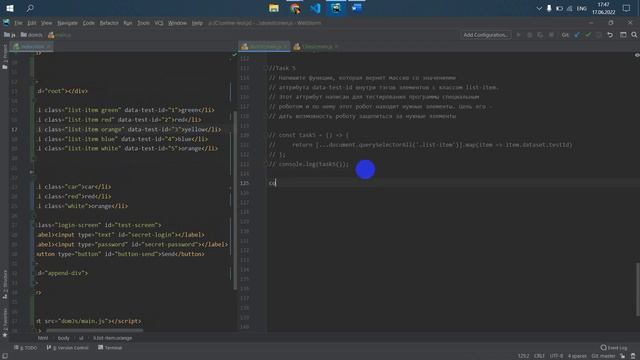The height and width of the screenshot is (360, 640).
Task: Switch to the index.html editor tab
Action: [x=31, y=47]
